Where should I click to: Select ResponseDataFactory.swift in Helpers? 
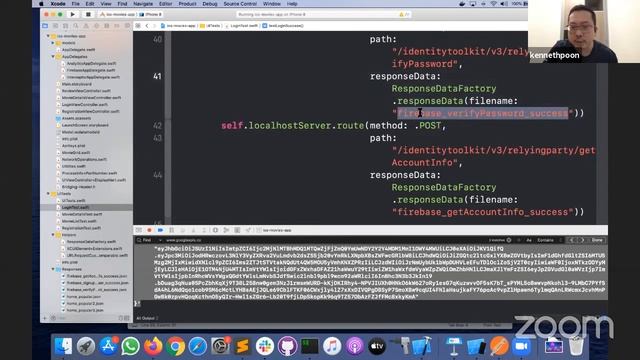(x=91, y=242)
